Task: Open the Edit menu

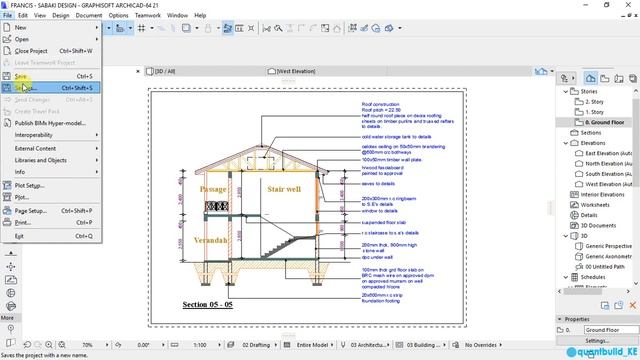Action: (x=23, y=15)
